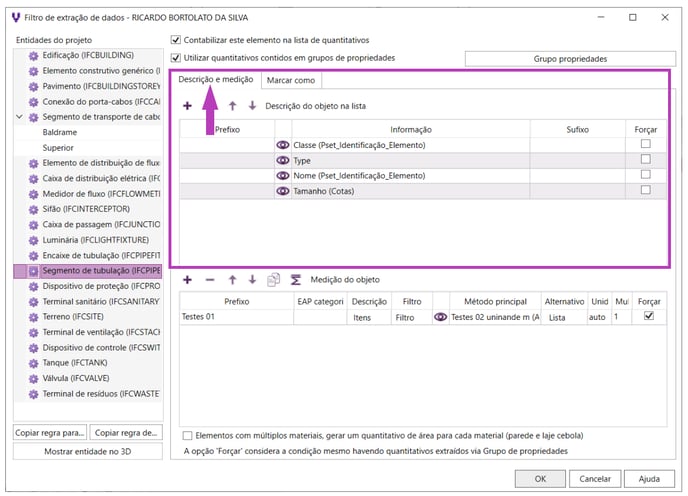
Task: Toggle eye icon on Testes 02 measurement row
Action: pos(441,317)
